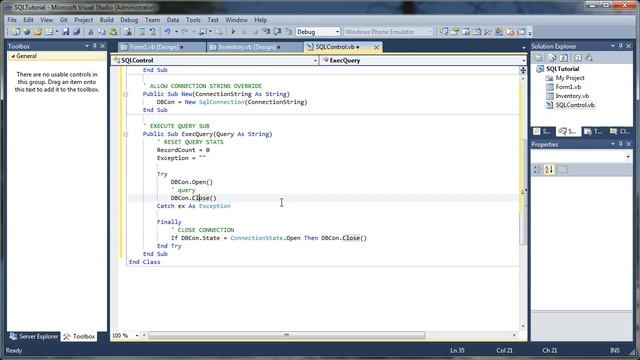640x360 pixels.
Task: Toggle auto-hide pin on Solution Explorer
Action: [620, 46]
